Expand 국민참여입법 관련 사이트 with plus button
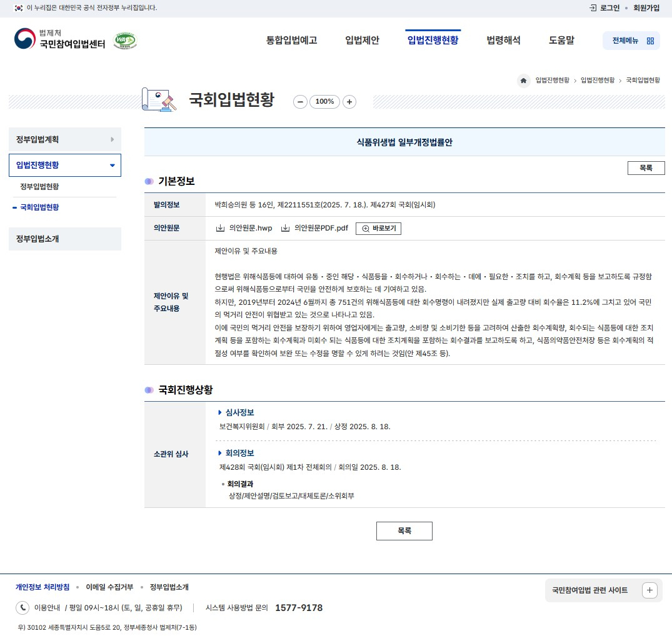This screenshot has width=672, height=636. (649, 590)
